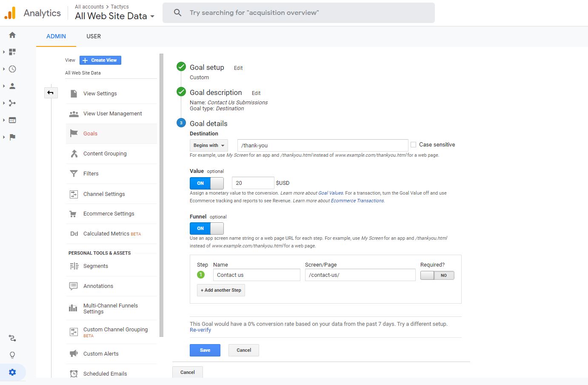This screenshot has height=385, width=588.
Task: Expand the Behavior section arrow
Action: (x=4, y=120)
